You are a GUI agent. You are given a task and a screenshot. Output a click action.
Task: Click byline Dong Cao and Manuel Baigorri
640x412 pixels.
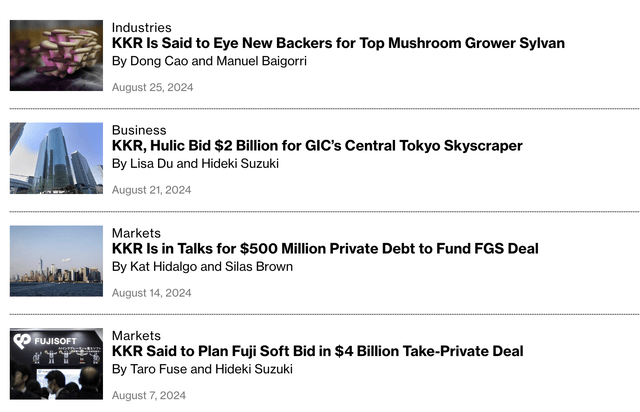(209, 61)
